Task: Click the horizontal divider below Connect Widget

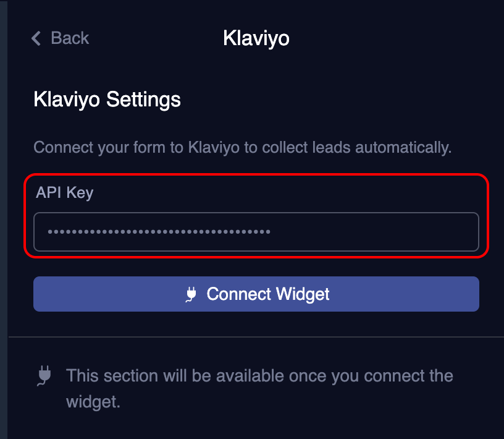Action: [x=256, y=337]
